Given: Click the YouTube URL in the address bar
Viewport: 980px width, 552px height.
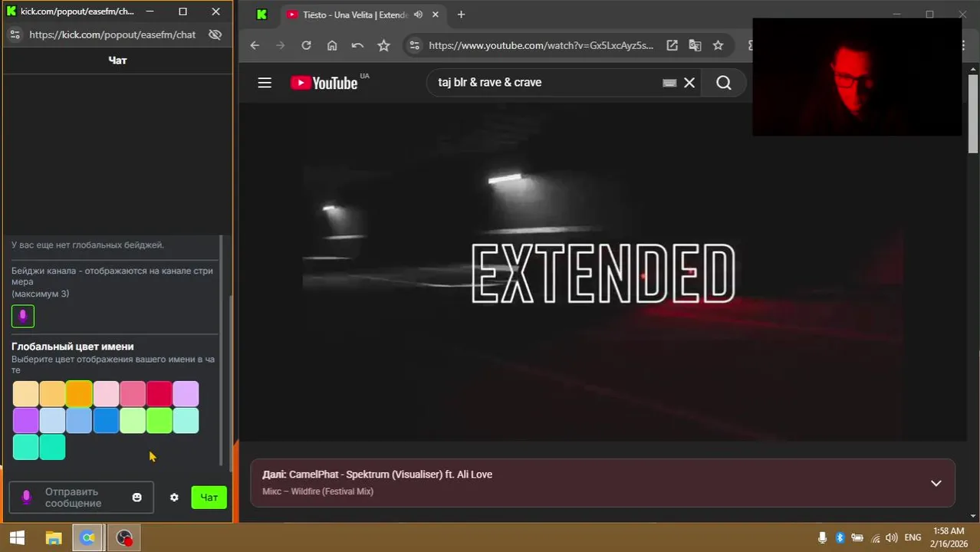Looking at the screenshot, I should coord(541,46).
